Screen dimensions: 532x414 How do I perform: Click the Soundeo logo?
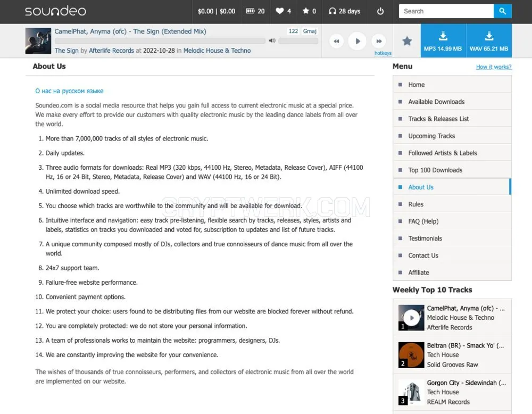coord(55,11)
